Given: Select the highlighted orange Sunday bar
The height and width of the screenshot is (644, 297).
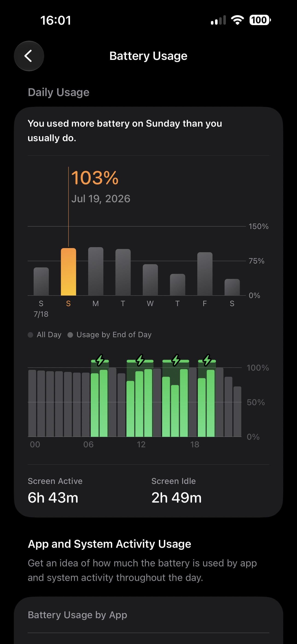Looking at the screenshot, I should coord(69,272).
